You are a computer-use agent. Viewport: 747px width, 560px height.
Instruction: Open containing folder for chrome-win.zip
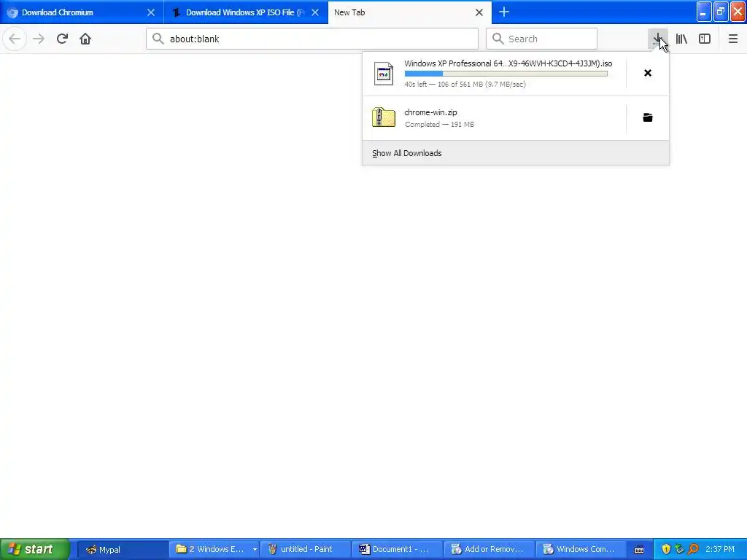point(648,117)
